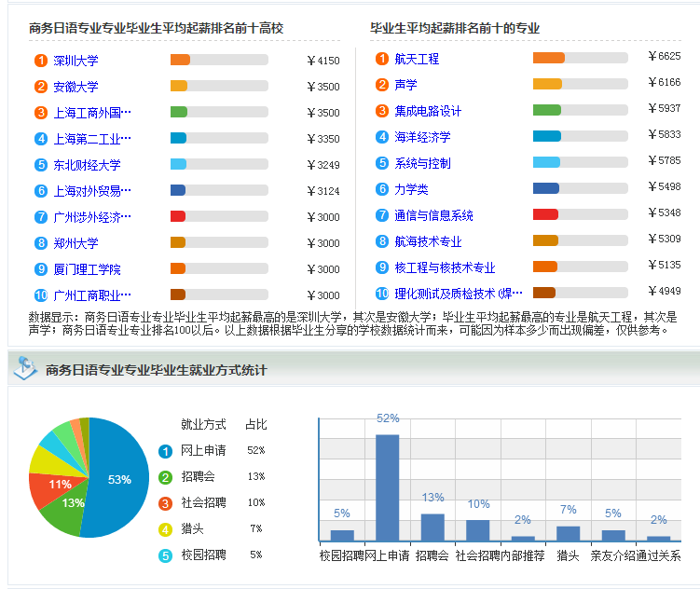Image resolution: width=700 pixels, height=589 pixels.
Task: Click the ¥3249 salary value
Action: [x=323, y=165]
